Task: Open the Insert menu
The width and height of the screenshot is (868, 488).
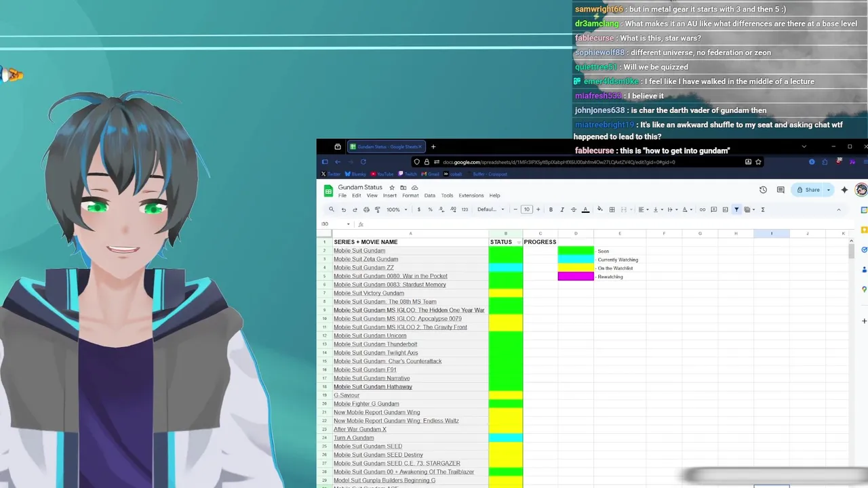Action: tap(390, 195)
